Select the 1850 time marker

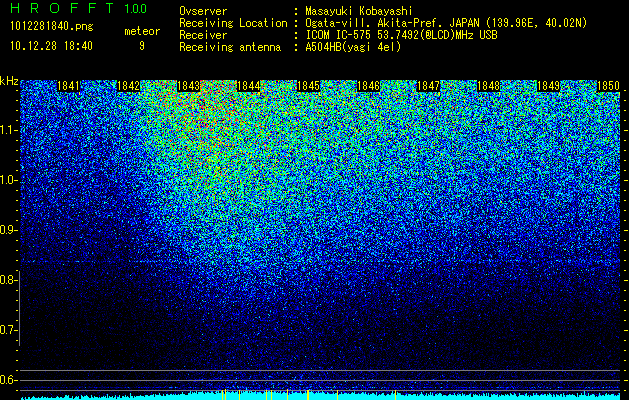coord(609,86)
